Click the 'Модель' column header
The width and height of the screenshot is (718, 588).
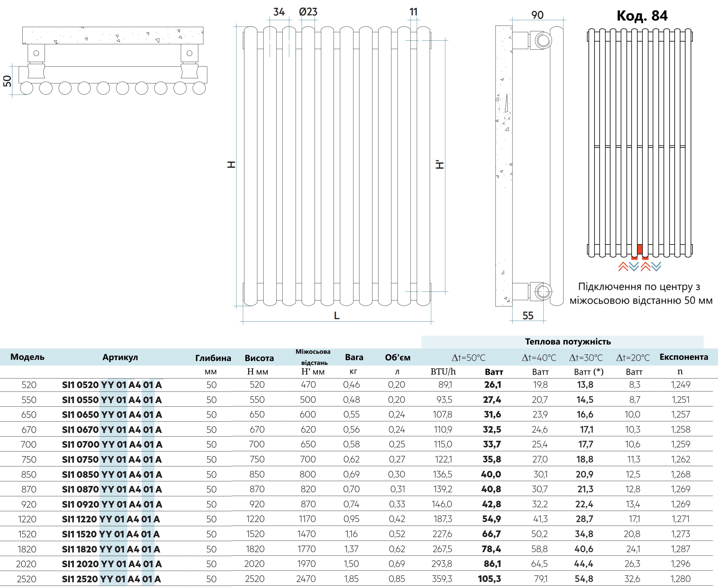coord(27,357)
